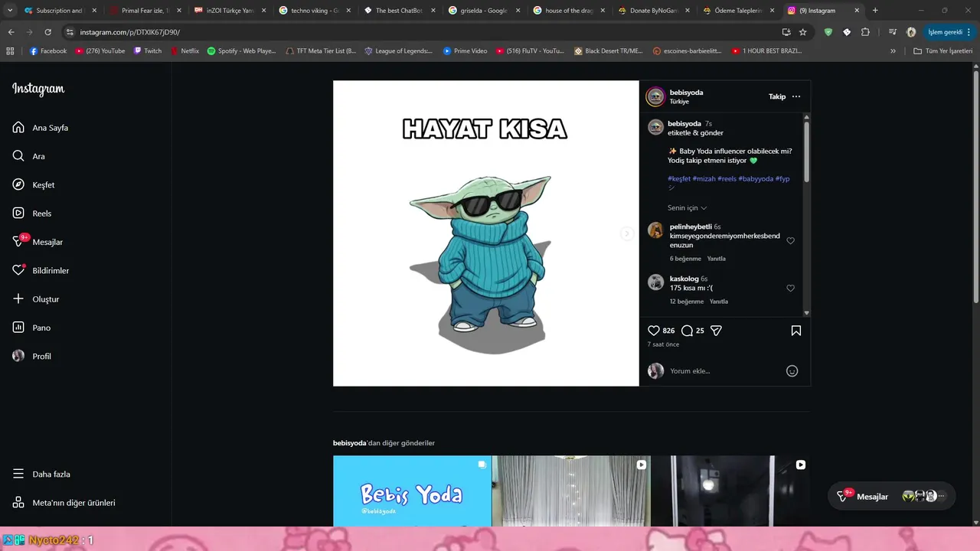This screenshot has width=980, height=551.
Task: Open Tüm Yer İşaretleri folder
Action: (x=942, y=51)
